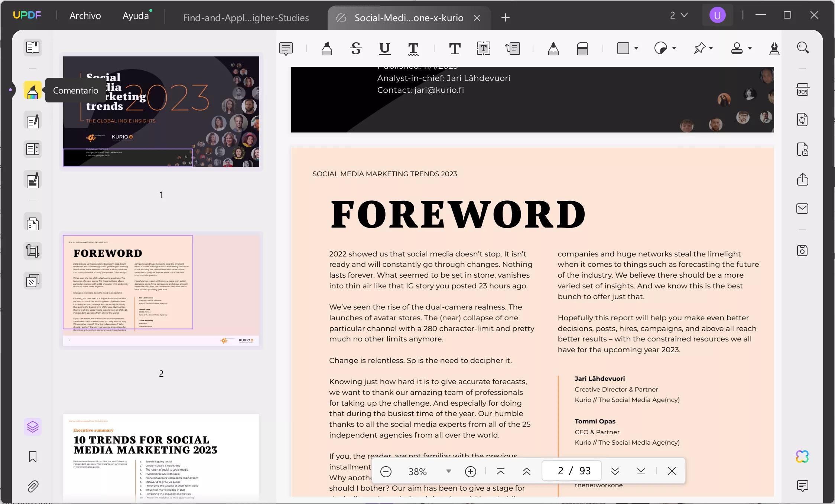Open the Batch process sidebar icon
The width and height of the screenshot is (835, 504).
(33, 281)
